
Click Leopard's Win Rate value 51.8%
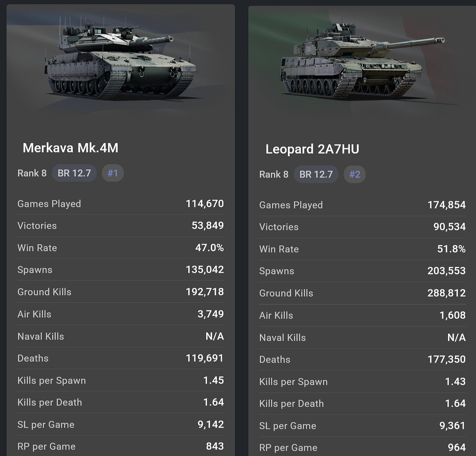pos(450,249)
